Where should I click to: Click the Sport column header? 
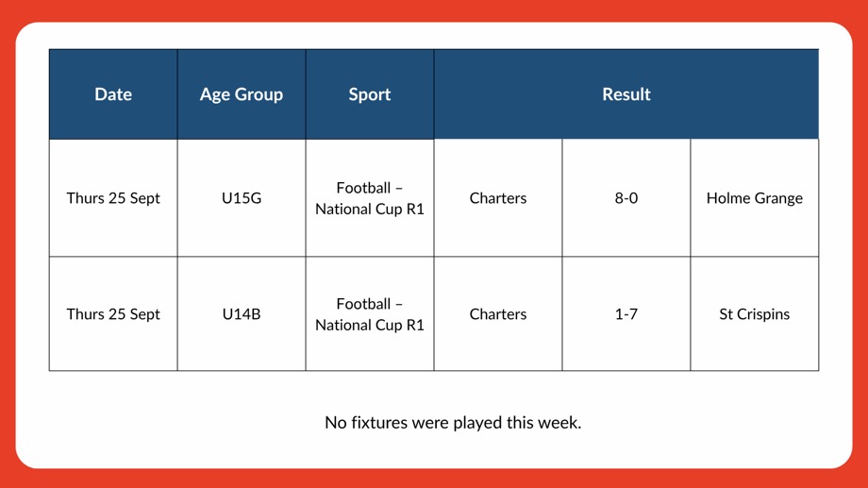(370, 94)
